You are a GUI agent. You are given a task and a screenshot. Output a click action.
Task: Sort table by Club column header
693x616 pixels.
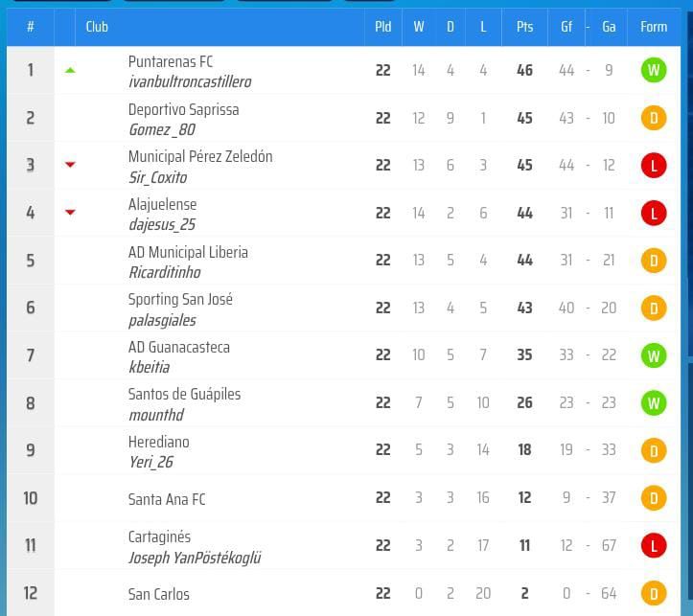[x=97, y=27]
